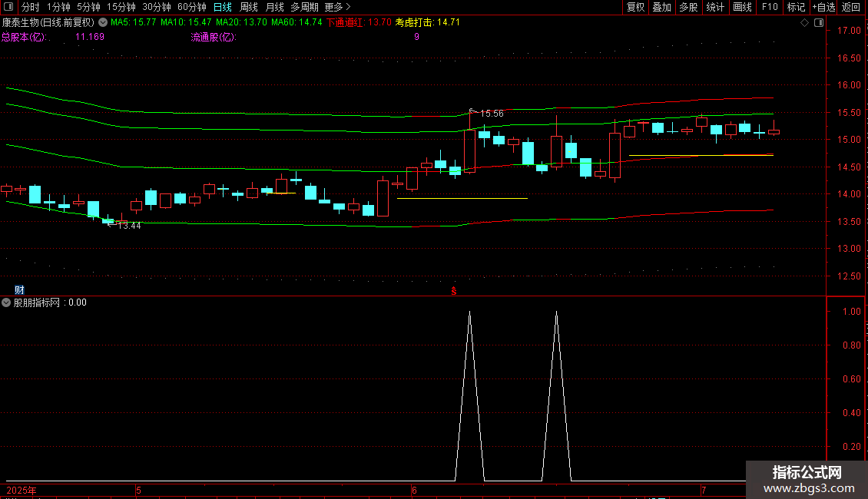Click the MA60: 14.74 value
The width and height of the screenshot is (868, 499).
coord(297,22)
